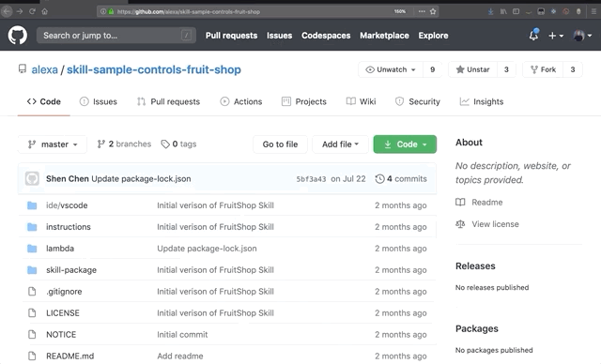Click the browser forward arrow

(x=20, y=11)
